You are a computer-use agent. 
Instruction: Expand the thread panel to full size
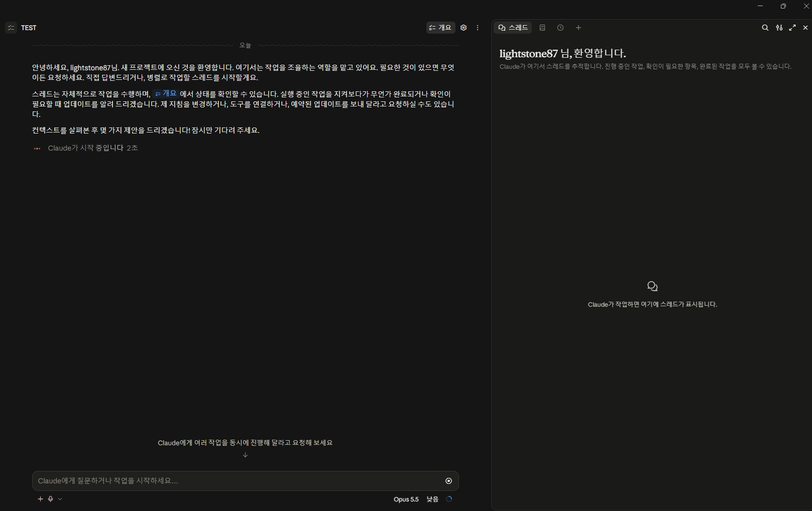[792, 28]
